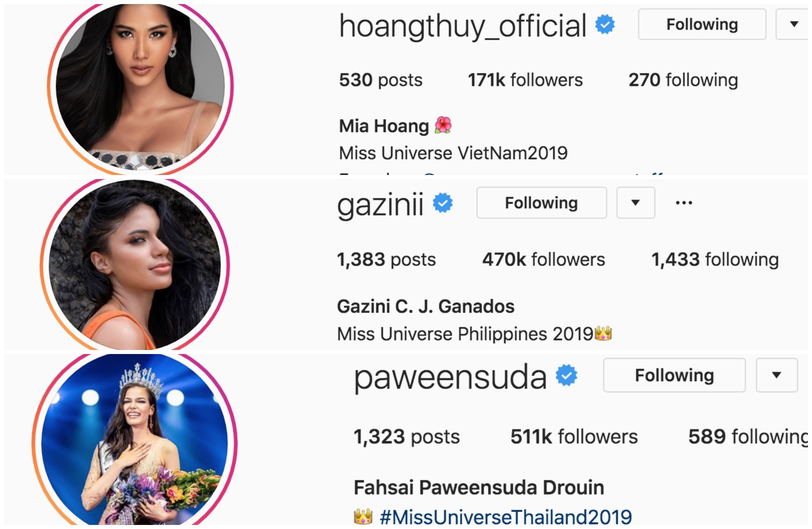812x529 pixels.
Task: Toggle the Following button for gazinii
Action: (x=542, y=203)
